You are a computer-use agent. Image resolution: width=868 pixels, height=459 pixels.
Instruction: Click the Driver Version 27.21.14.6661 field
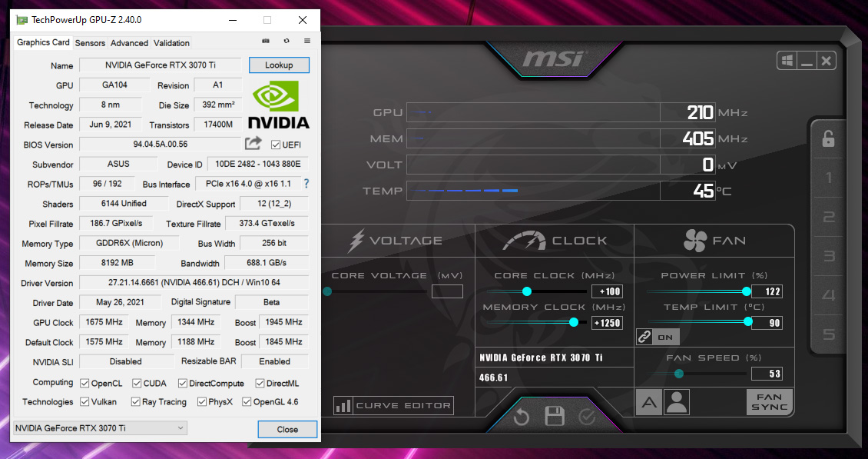point(194,283)
